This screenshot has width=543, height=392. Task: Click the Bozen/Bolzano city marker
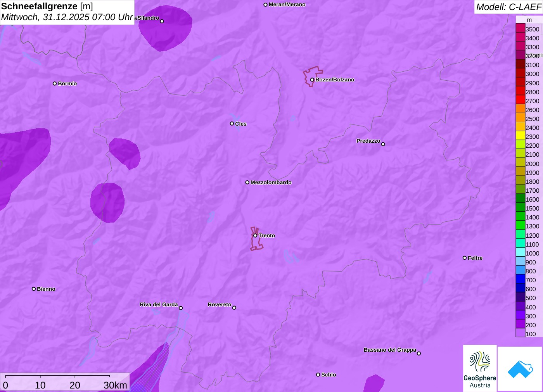pyautogui.click(x=312, y=80)
